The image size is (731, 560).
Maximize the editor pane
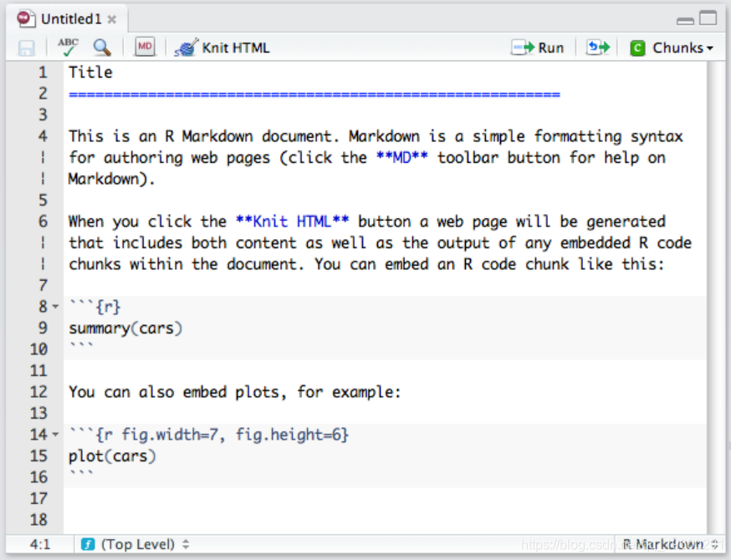coord(708,18)
